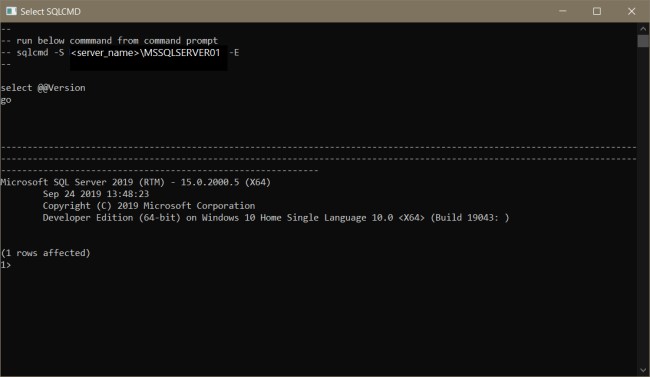Click the '(Build 19043: )' text
Screen dimensions: 650x377
pyautogui.click(x=470, y=218)
